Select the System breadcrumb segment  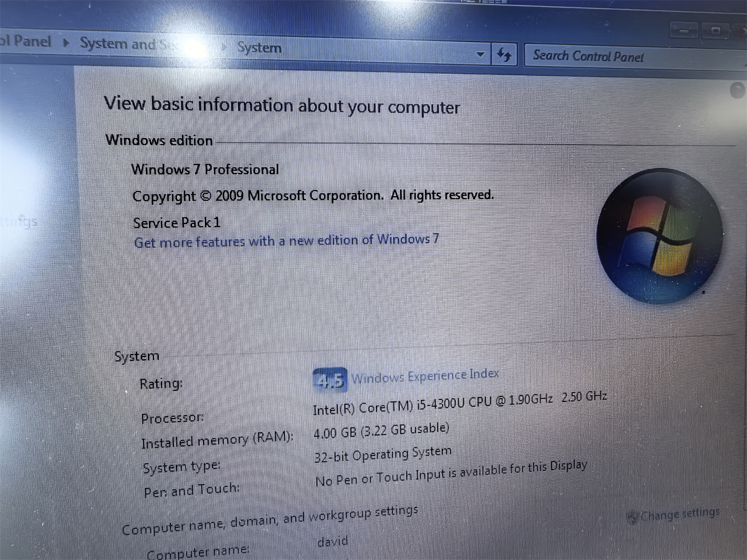pos(259,48)
